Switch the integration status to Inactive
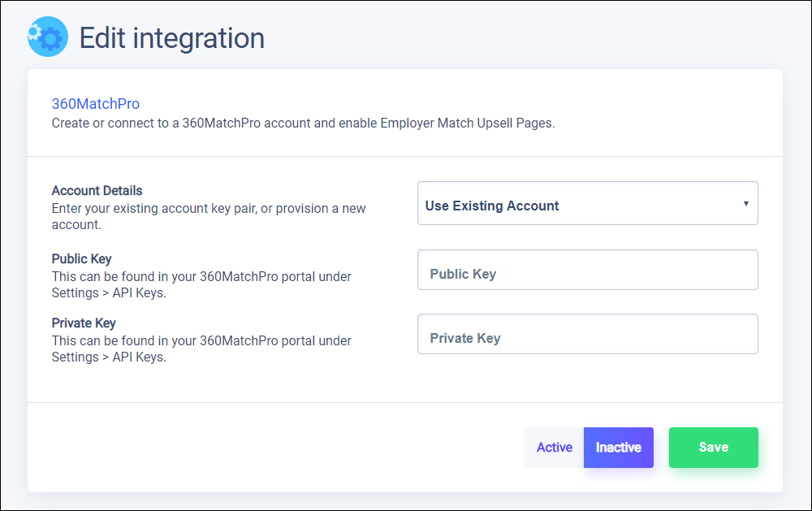 pos(618,448)
